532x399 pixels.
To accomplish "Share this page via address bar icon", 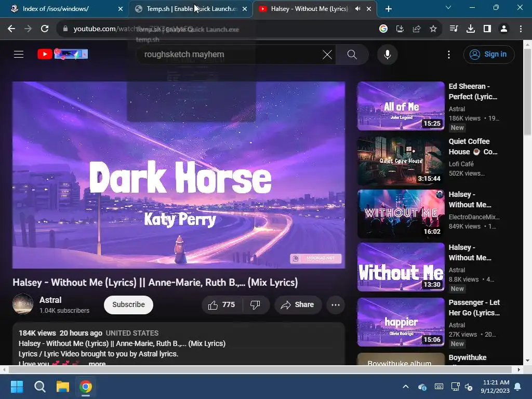I will (417, 29).
